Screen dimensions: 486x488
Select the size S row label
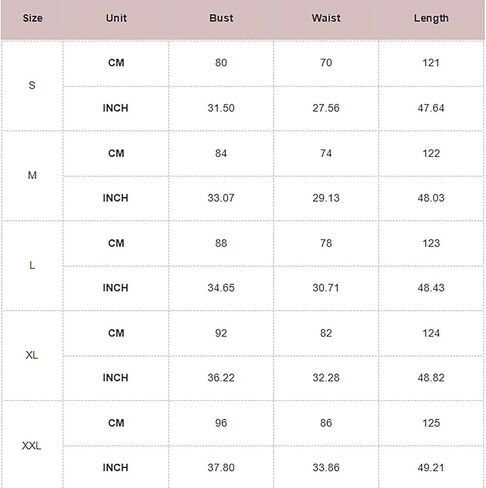pyautogui.click(x=32, y=85)
